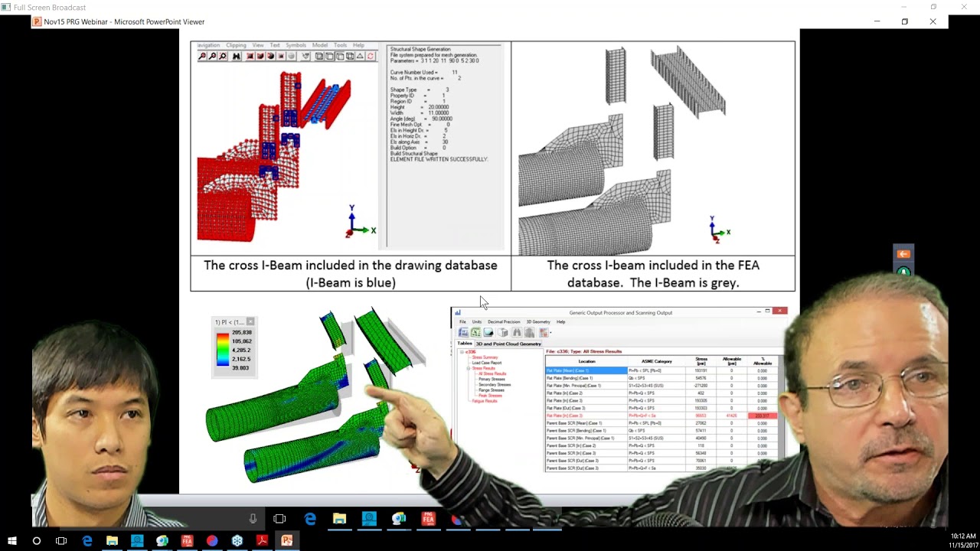
Task: Click the third Output Processor toolbar icon, the picture icon
Action: (x=488, y=332)
